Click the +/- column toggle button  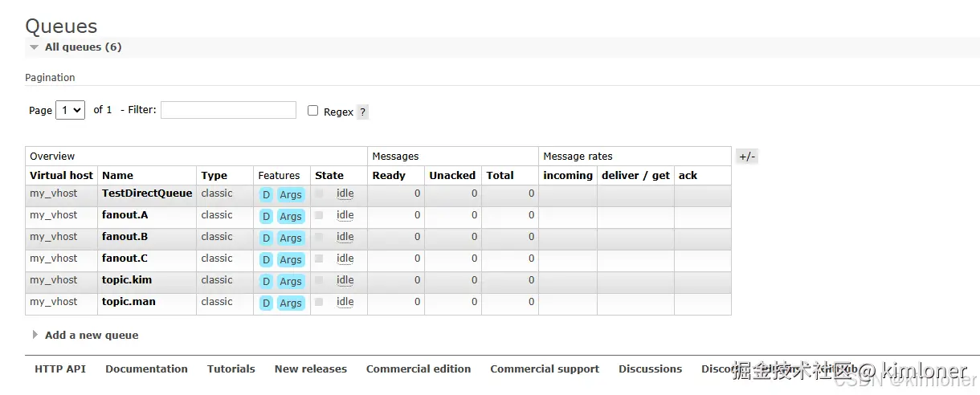(x=747, y=157)
